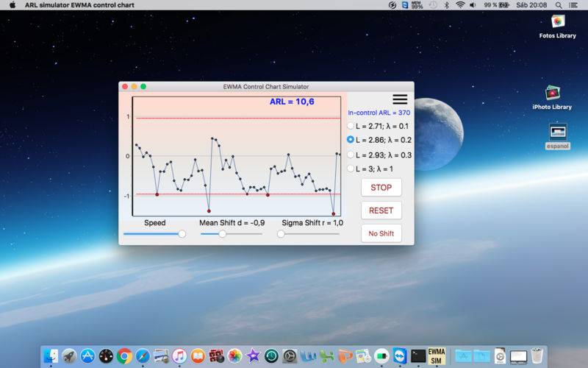Open TeamViewer from the Dock

tap(400, 355)
